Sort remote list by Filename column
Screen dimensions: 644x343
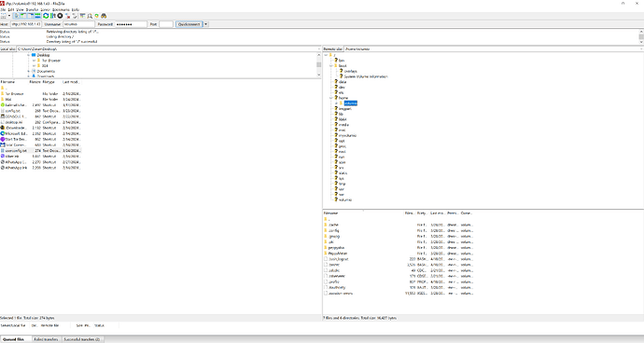[x=363, y=213]
